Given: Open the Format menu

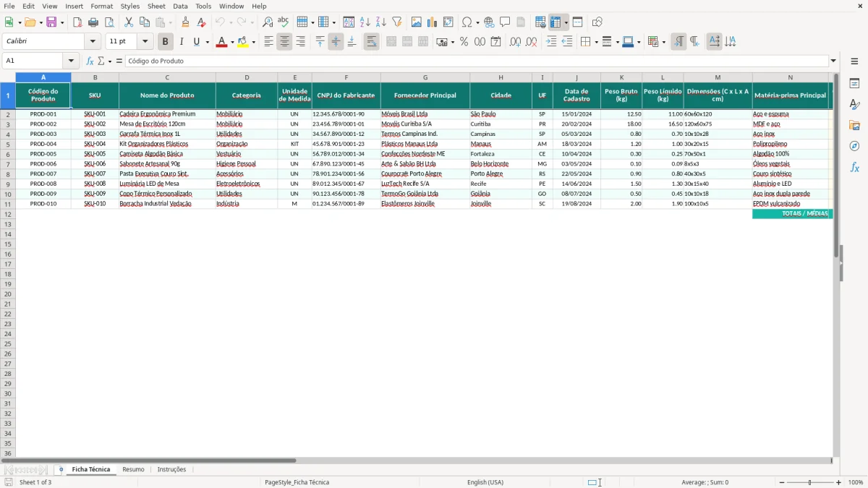Looking at the screenshot, I should 102,6.
